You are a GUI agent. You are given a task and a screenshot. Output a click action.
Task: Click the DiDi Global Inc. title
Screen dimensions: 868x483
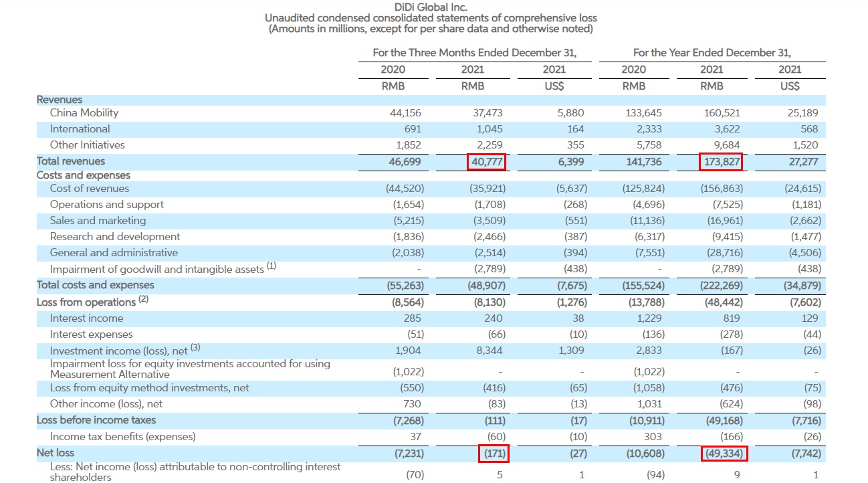pyautogui.click(x=431, y=7)
